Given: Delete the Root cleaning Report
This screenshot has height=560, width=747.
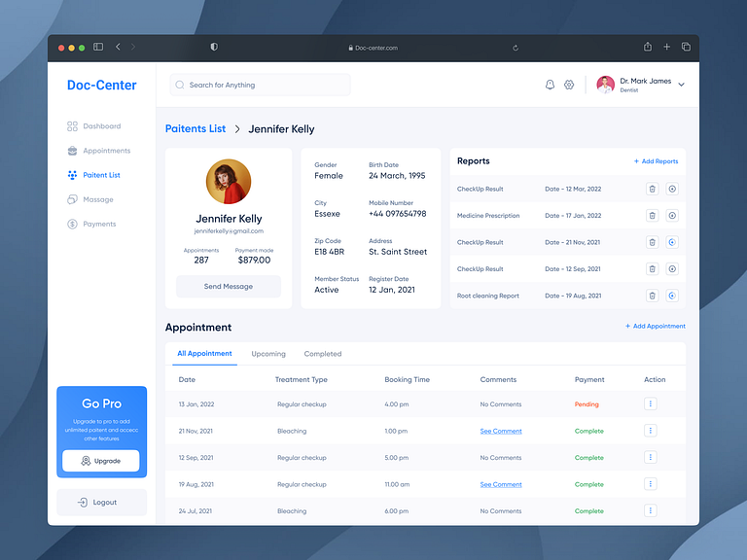Looking at the screenshot, I should [653, 296].
